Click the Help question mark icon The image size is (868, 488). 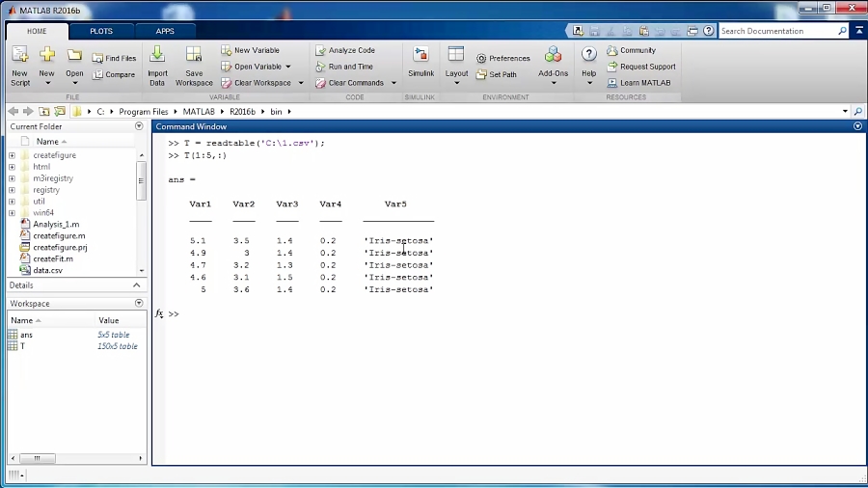click(589, 54)
